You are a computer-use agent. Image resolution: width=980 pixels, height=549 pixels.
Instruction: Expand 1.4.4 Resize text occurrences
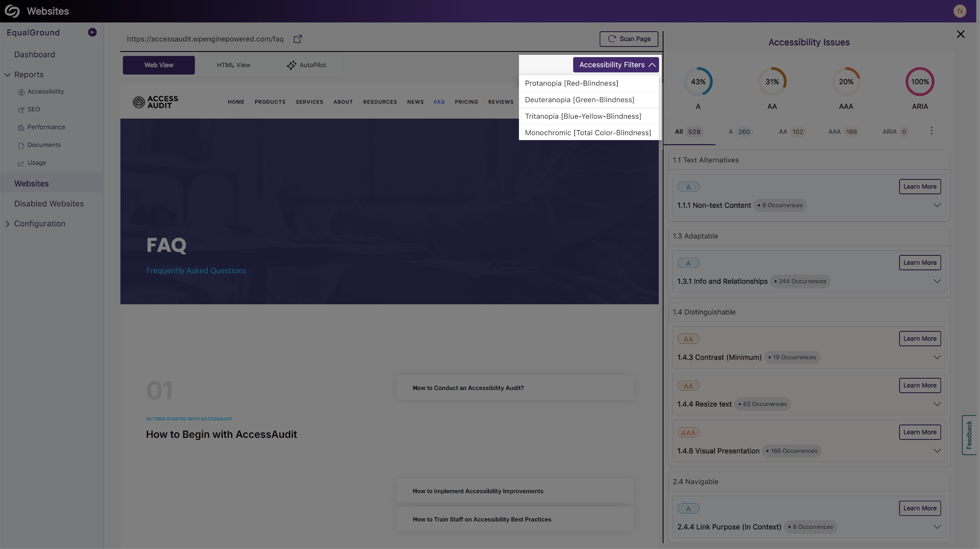[x=937, y=404]
